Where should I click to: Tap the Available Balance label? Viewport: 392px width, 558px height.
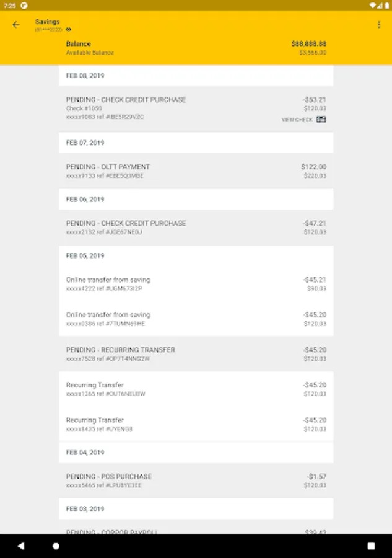click(90, 53)
